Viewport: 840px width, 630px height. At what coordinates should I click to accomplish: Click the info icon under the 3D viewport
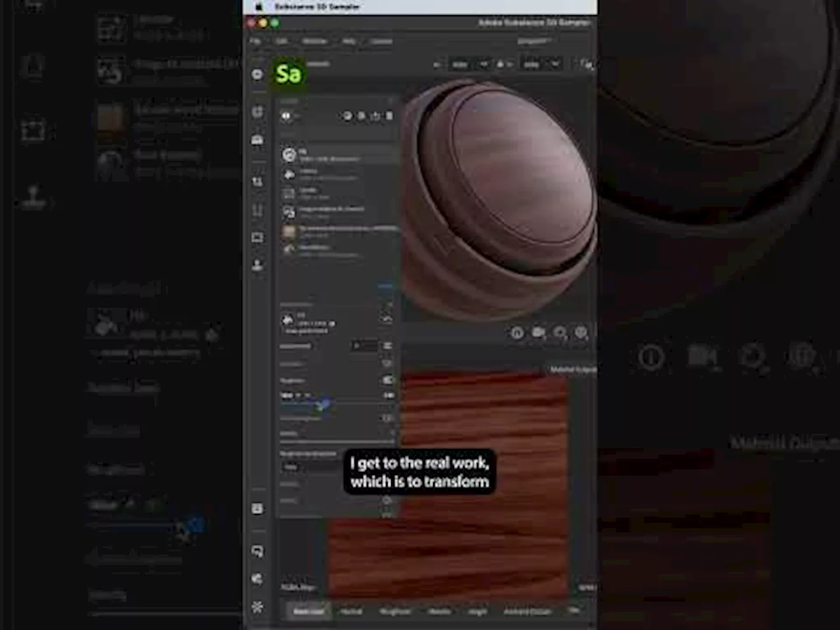[x=517, y=333]
